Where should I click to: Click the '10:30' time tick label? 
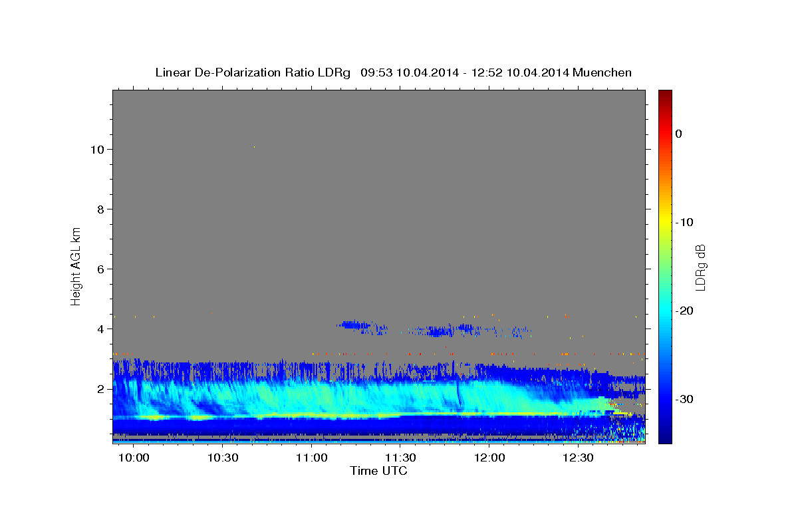[223, 458]
